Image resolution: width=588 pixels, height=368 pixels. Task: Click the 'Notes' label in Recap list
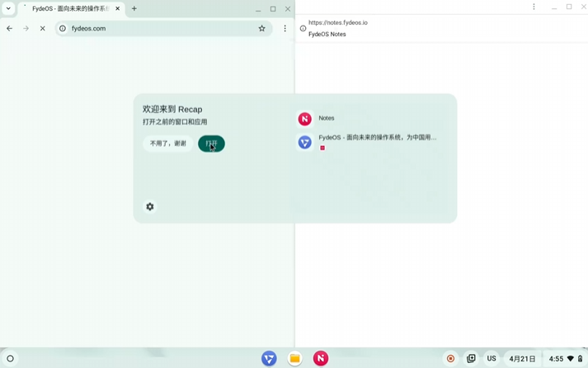click(327, 118)
